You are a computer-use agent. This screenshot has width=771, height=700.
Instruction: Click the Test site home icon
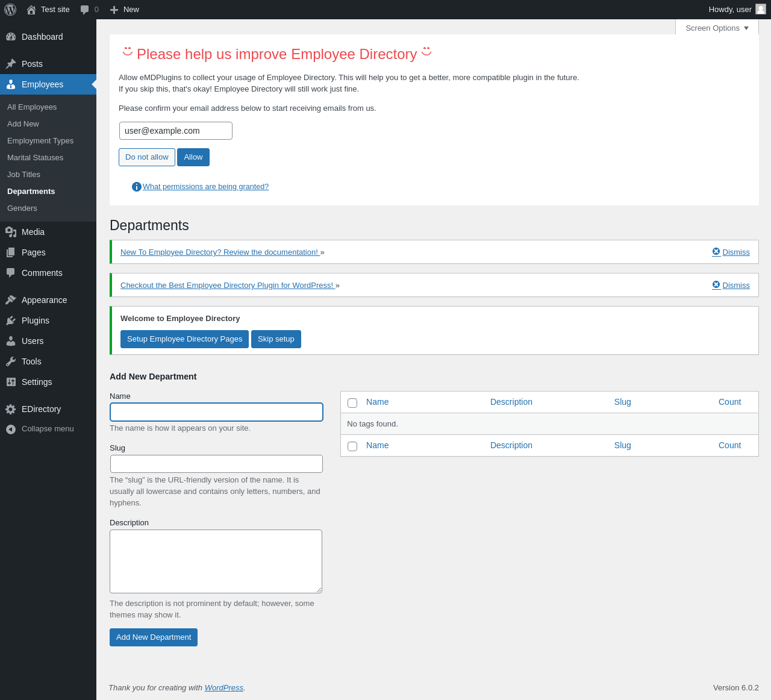pos(31,10)
